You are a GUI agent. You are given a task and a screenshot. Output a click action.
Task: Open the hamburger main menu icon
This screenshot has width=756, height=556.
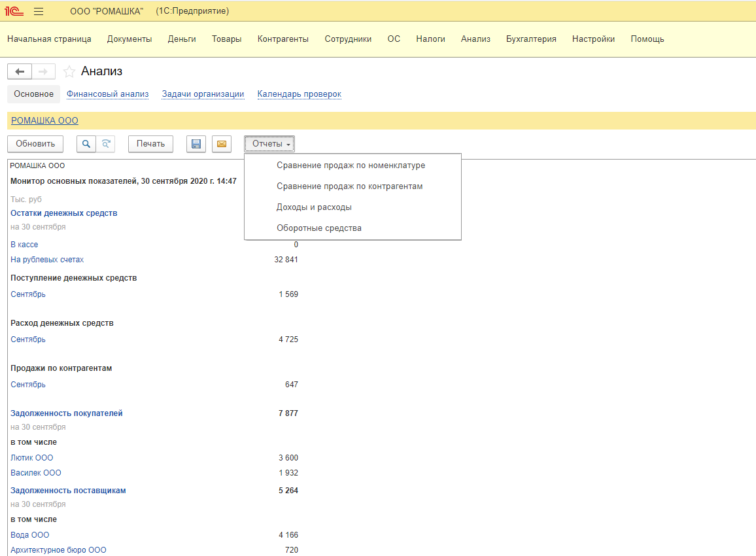point(39,12)
